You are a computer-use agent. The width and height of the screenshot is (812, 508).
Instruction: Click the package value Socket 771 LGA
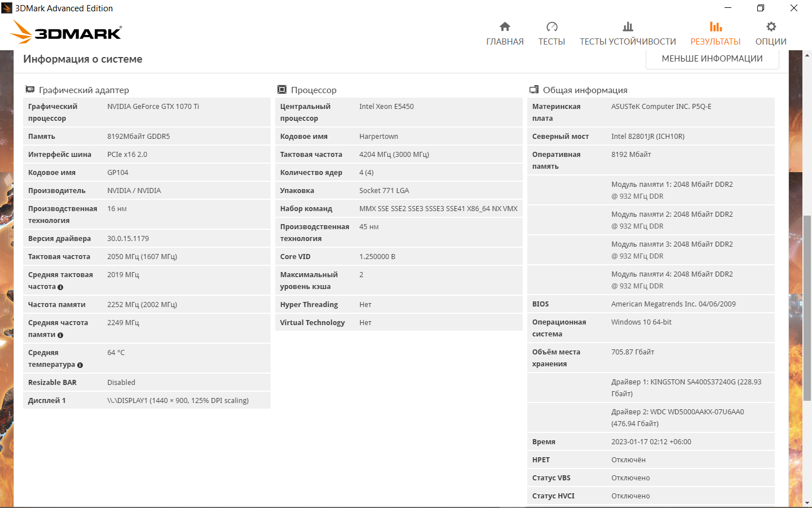[x=385, y=191]
